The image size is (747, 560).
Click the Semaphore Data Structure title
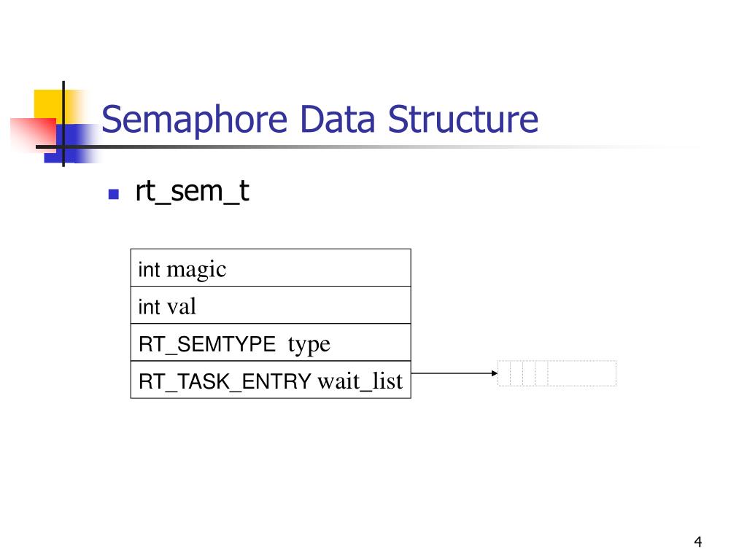320,119
